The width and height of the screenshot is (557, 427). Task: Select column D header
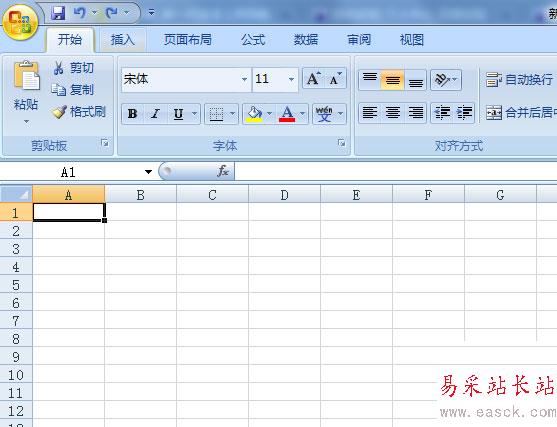tap(284, 195)
